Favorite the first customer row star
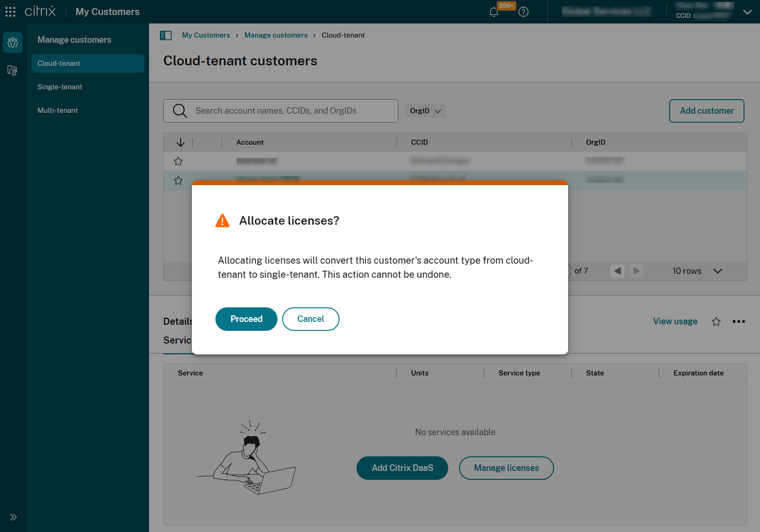Viewport: 760px width, 532px height. [178, 161]
